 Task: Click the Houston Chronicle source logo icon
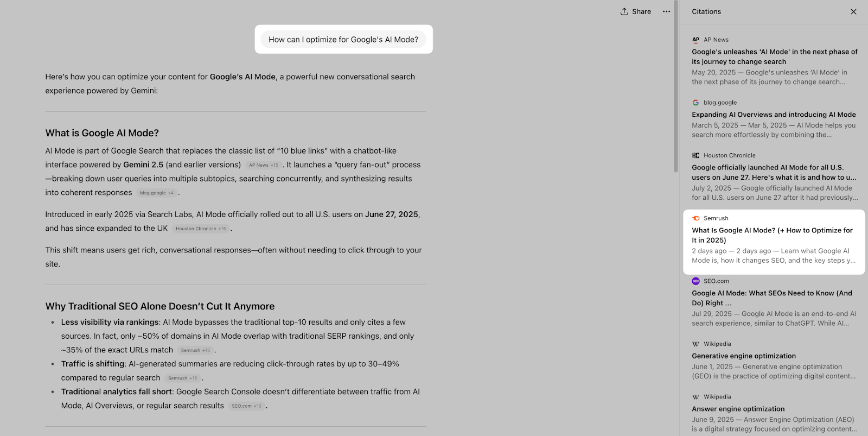[695, 155]
